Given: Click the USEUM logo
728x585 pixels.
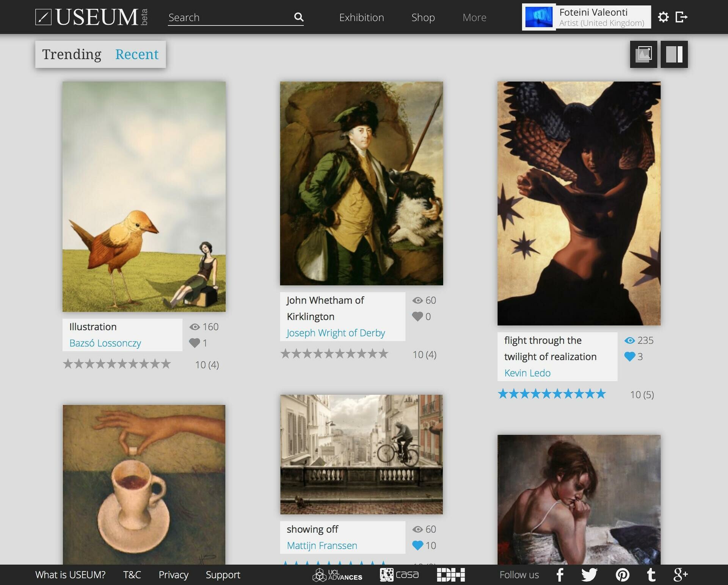Looking at the screenshot, I should point(91,17).
